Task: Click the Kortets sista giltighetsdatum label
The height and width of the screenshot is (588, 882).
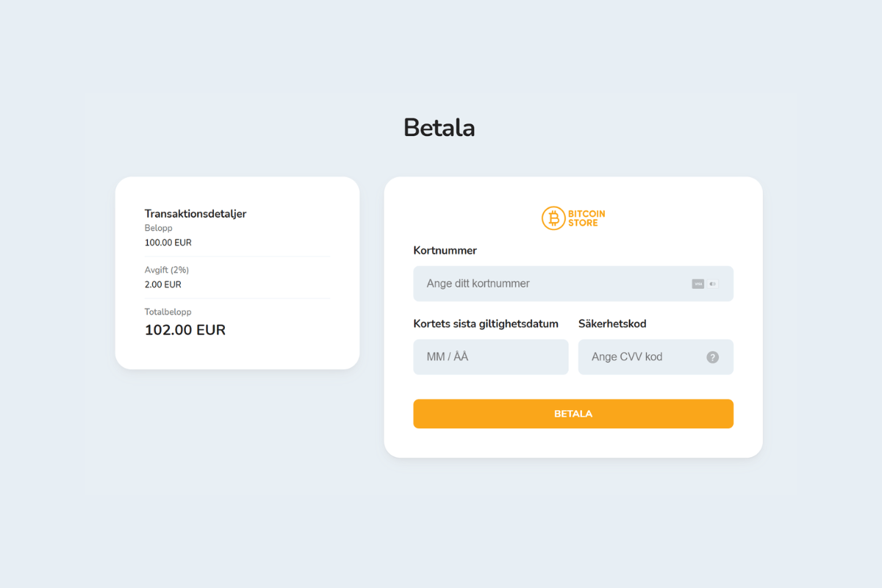Action: tap(486, 323)
